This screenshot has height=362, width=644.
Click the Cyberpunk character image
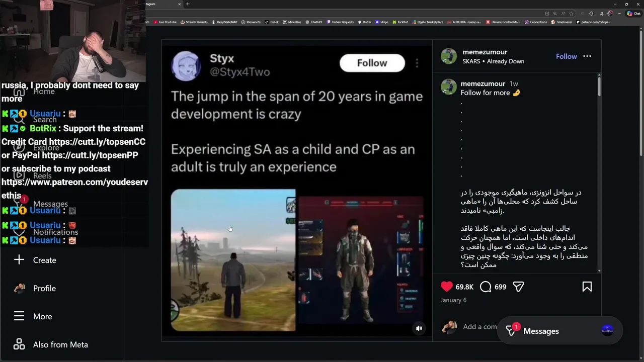click(x=361, y=260)
